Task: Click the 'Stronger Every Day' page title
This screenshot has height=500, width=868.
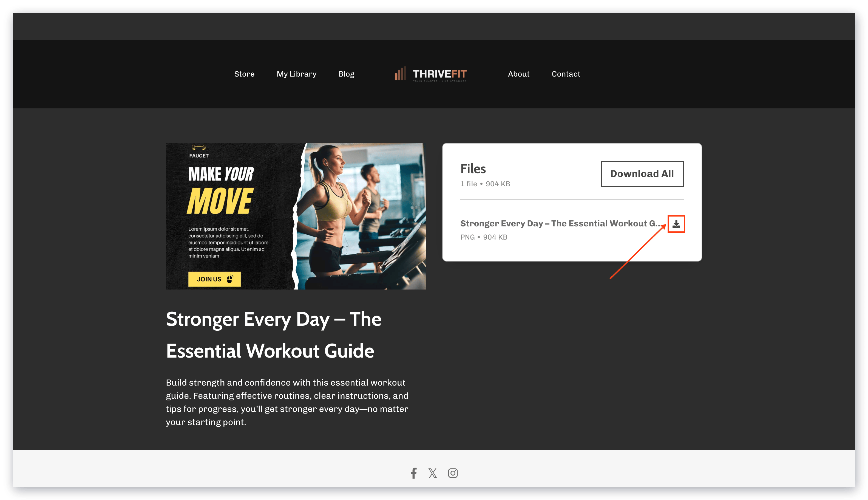Action: pyautogui.click(x=273, y=335)
